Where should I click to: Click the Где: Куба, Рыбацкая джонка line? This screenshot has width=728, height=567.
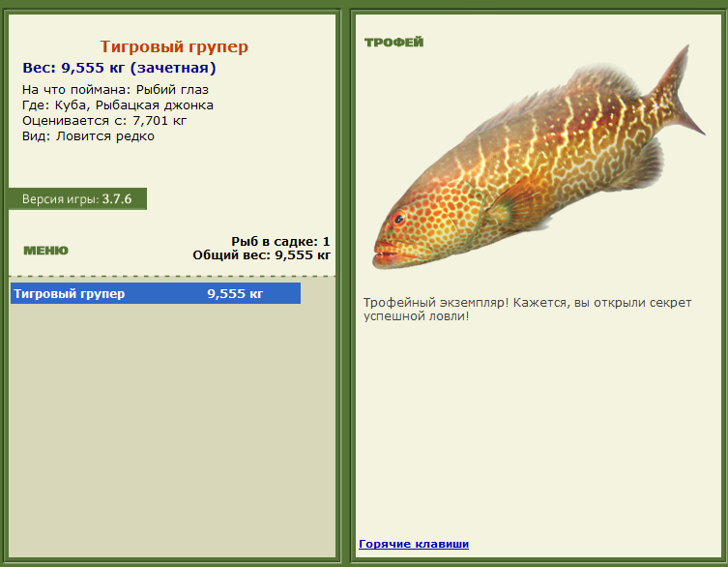coord(118,105)
